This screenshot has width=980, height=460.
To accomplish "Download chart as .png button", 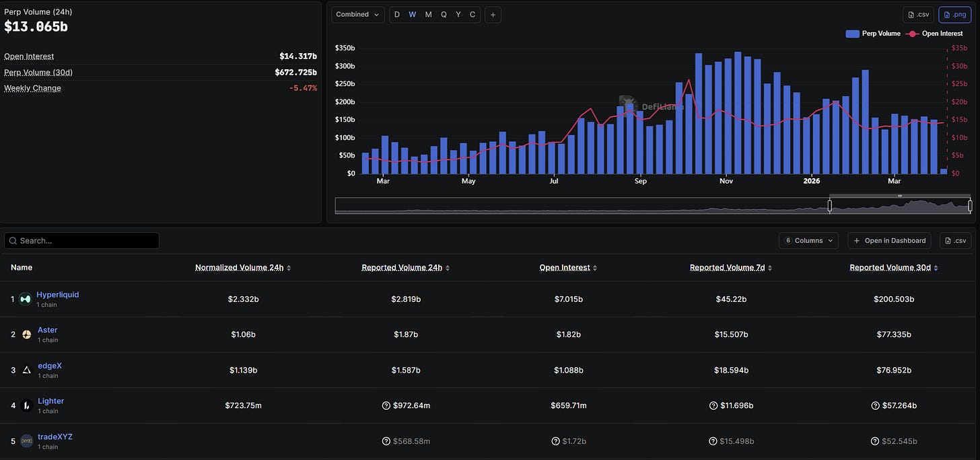I will tap(954, 15).
